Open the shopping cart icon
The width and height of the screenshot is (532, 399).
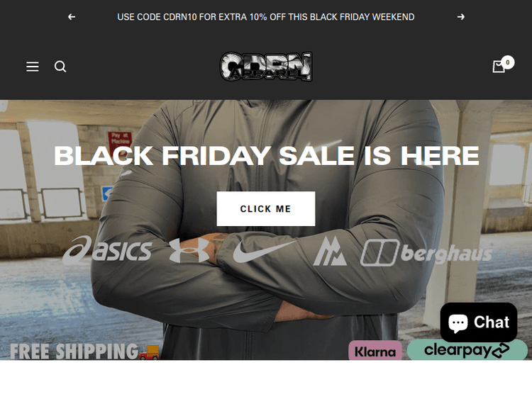(499, 67)
